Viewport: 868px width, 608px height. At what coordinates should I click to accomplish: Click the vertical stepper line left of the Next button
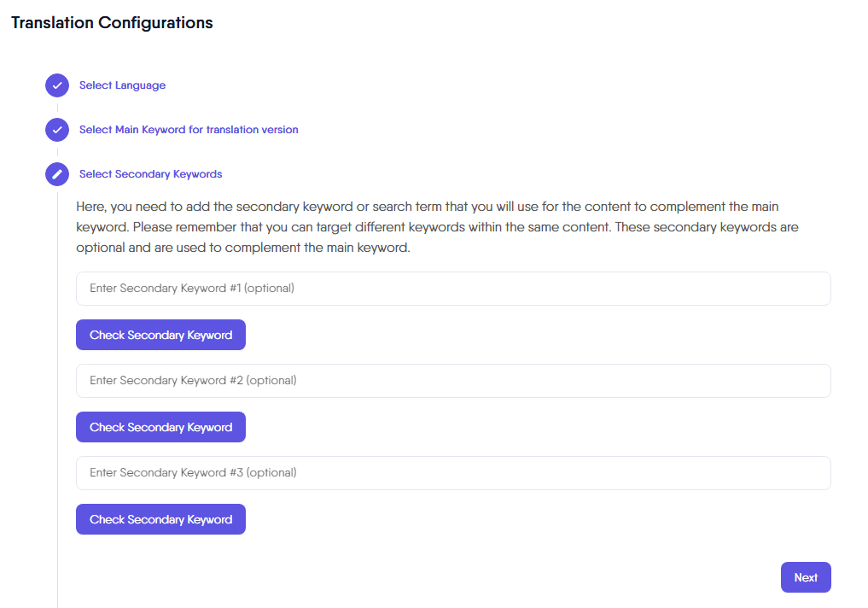pyautogui.click(x=57, y=577)
